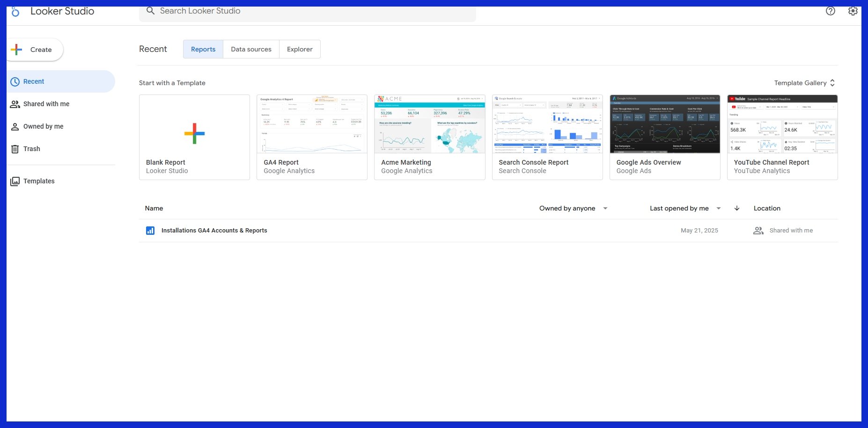Open Shared with me in the sidebar
Image resolution: width=868 pixels, height=428 pixels.
click(x=60, y=104)
